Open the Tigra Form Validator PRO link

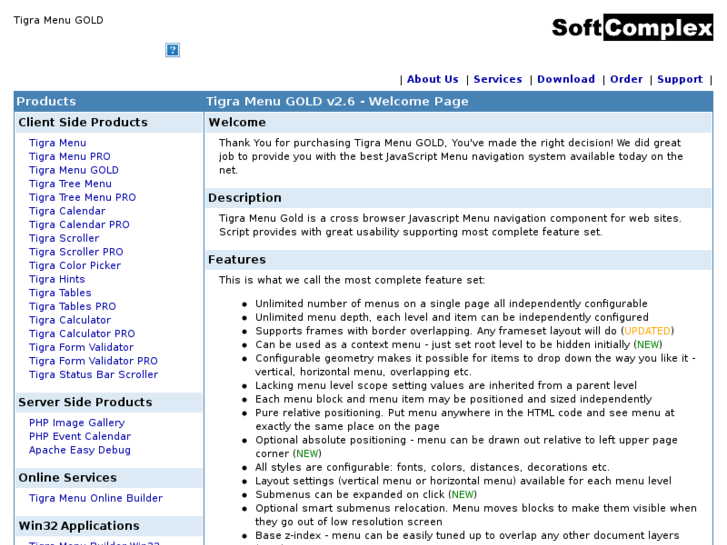[x=93, y=361]
